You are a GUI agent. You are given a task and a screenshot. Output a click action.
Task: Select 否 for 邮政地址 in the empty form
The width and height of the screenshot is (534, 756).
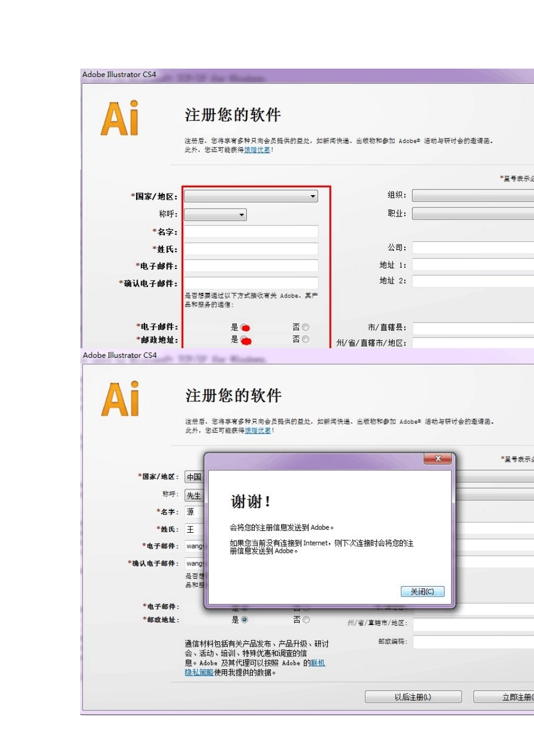coord(305,339)
